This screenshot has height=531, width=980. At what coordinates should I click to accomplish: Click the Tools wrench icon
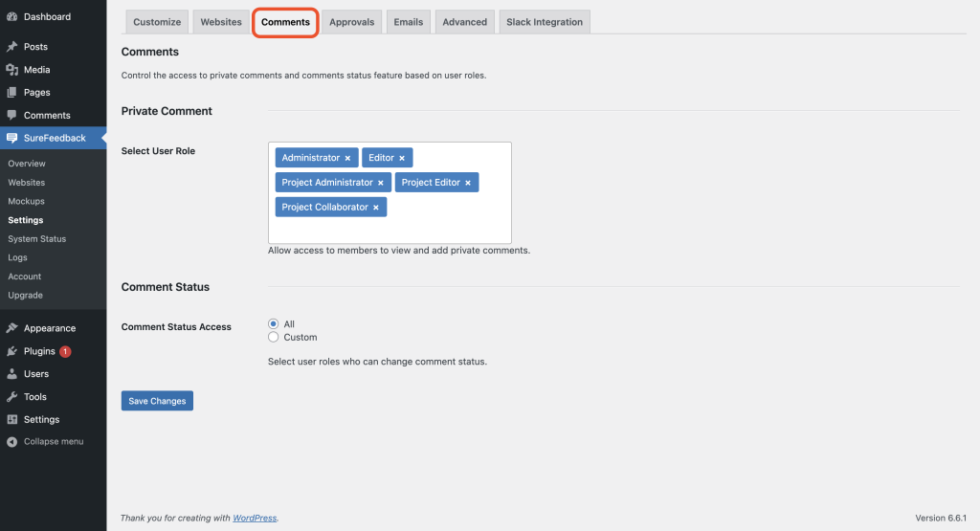[11, 397]
